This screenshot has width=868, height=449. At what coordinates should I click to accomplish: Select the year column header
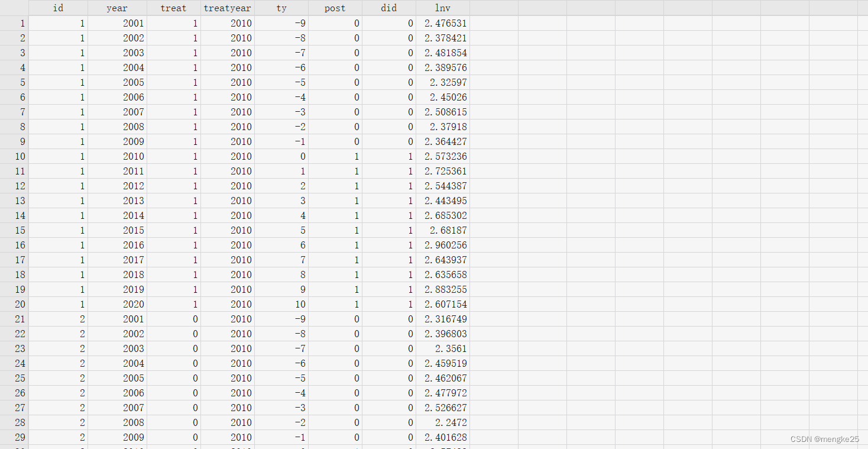pos(117,8)
